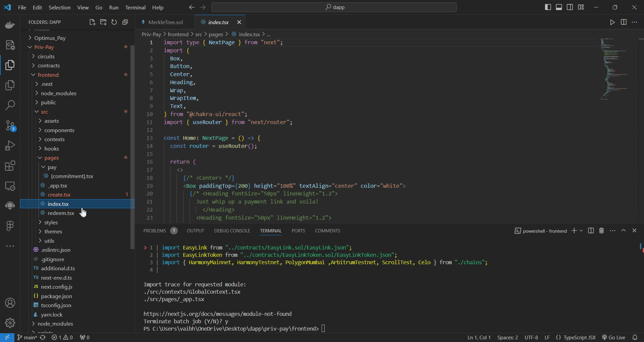
Task: Open the Explorer view in activity bar
Action: 10,65
